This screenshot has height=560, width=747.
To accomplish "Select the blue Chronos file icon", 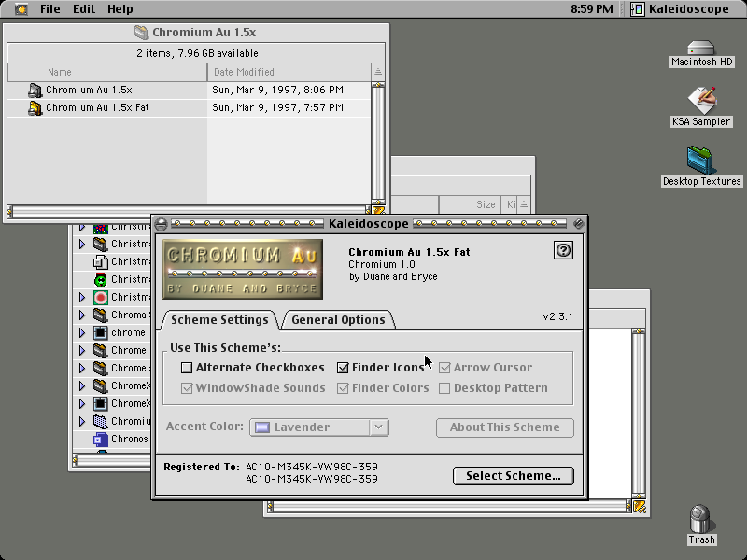I will pyautogui.click(x=100, y=439).
